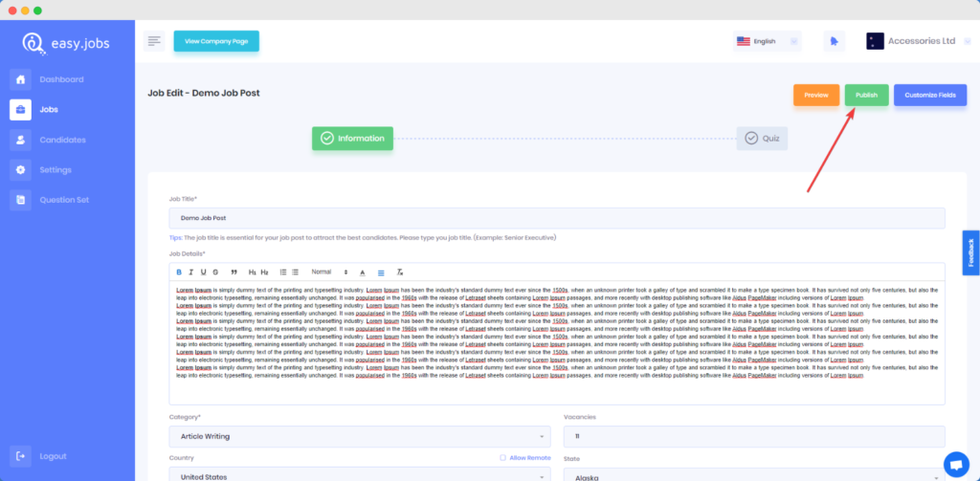Viewport: 980px width, 481px height.
Task: Apply italic formatting in Job Details
Action: click(191, 273)
